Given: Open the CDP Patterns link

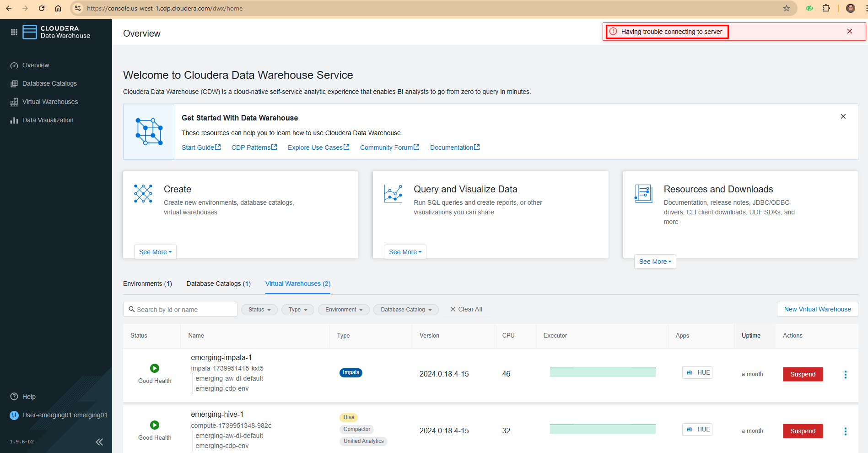Looking at the screenshot, I should pyautogui.click(x=254, y=147).
